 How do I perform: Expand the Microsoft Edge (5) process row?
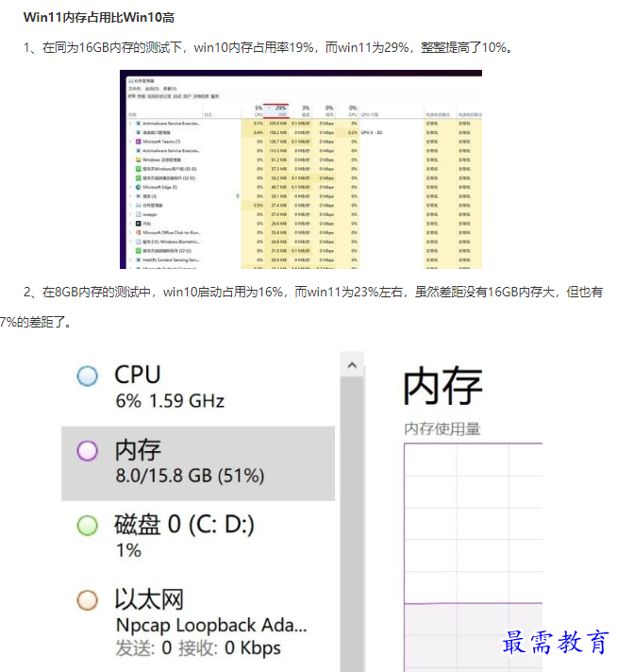point(131,187)
